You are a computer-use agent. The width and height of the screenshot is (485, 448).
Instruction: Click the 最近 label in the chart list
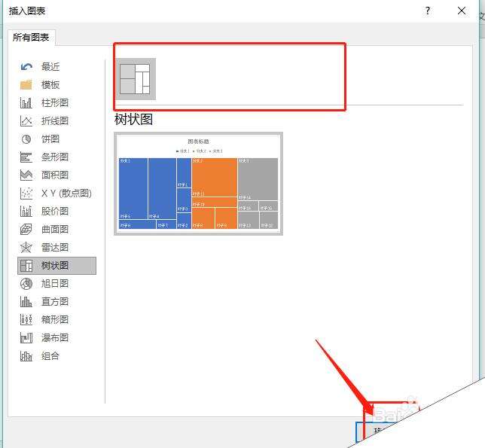[x=50, y=67]
